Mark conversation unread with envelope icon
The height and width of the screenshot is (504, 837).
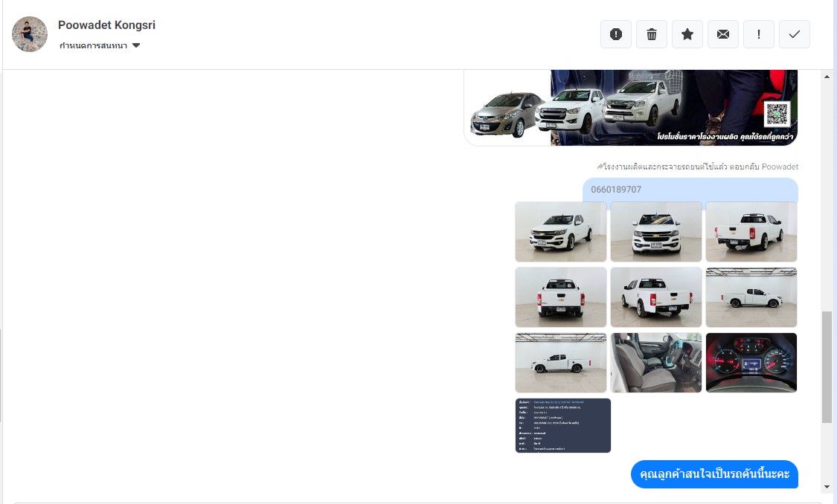coord(723,34)
